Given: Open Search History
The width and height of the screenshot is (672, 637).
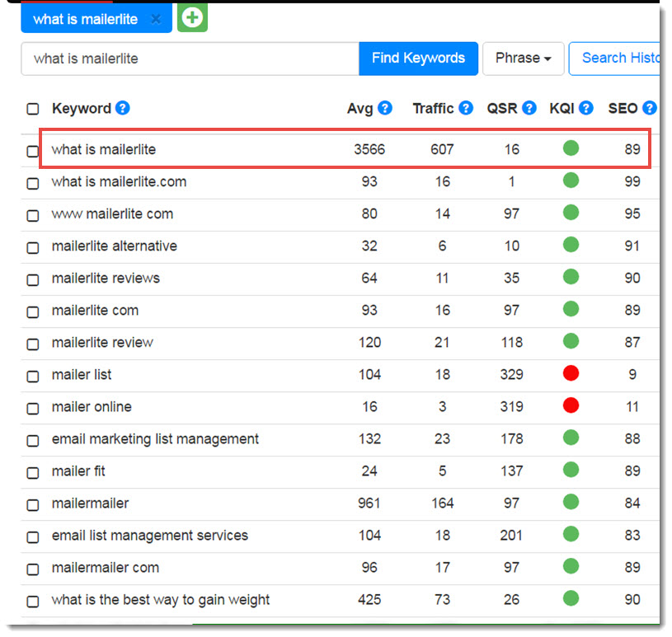Looking at the screenshot, I should tap(614, 59).
